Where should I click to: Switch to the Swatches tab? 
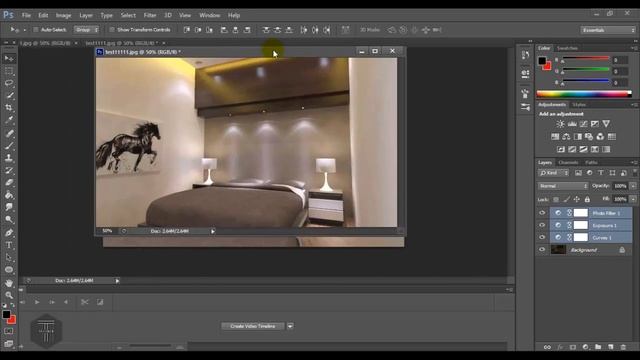click(x=567, y=48)
